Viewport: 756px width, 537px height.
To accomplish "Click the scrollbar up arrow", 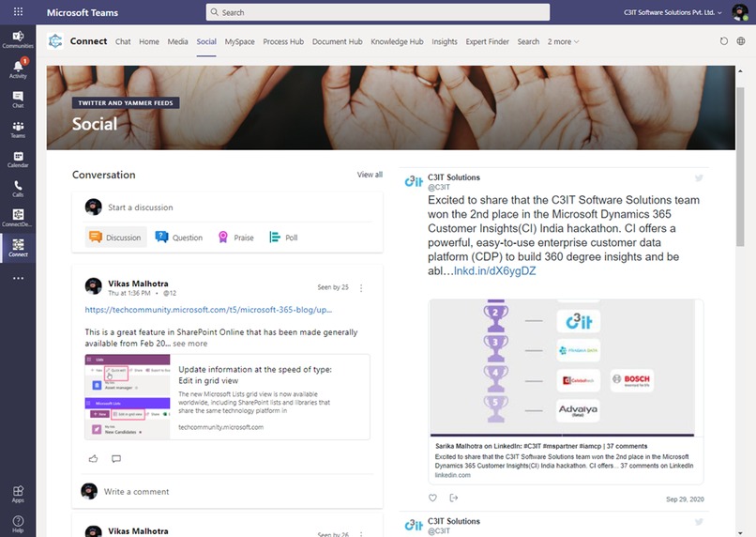I will [741, 71].
